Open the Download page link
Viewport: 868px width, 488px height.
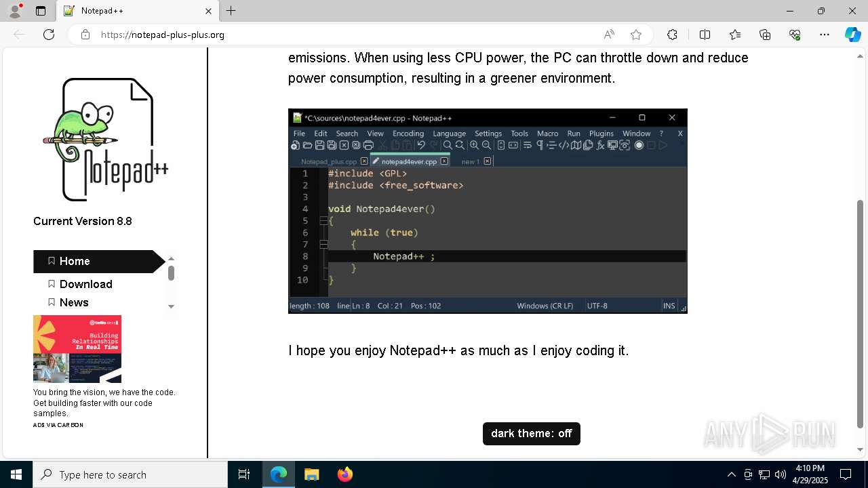[85, 284]
